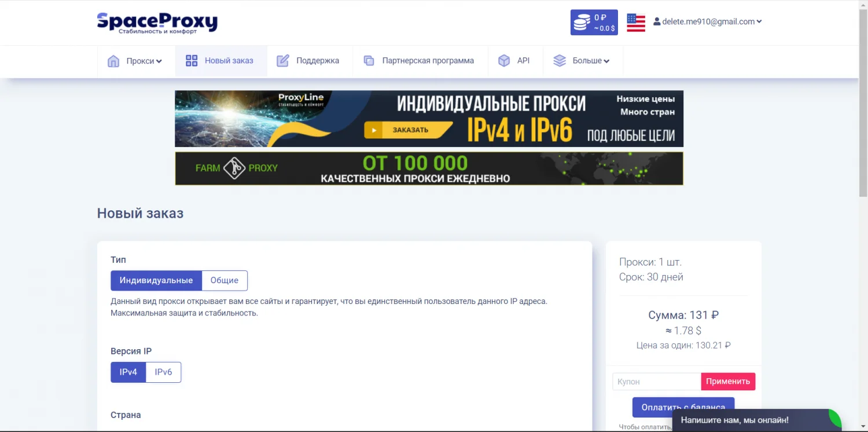Viewport: 868px width, 432px height.
Task: Expand the Прокси dropdown menu
Action: pos(144,61)
